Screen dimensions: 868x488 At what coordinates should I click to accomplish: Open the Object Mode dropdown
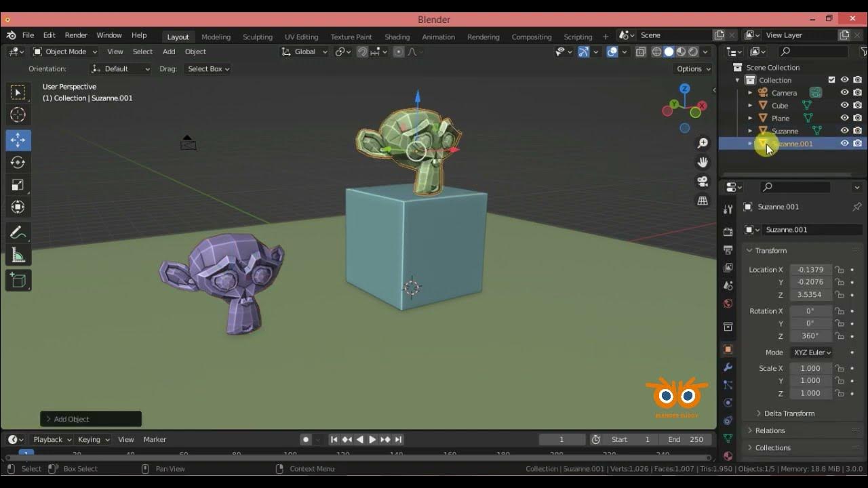(65, 52)
